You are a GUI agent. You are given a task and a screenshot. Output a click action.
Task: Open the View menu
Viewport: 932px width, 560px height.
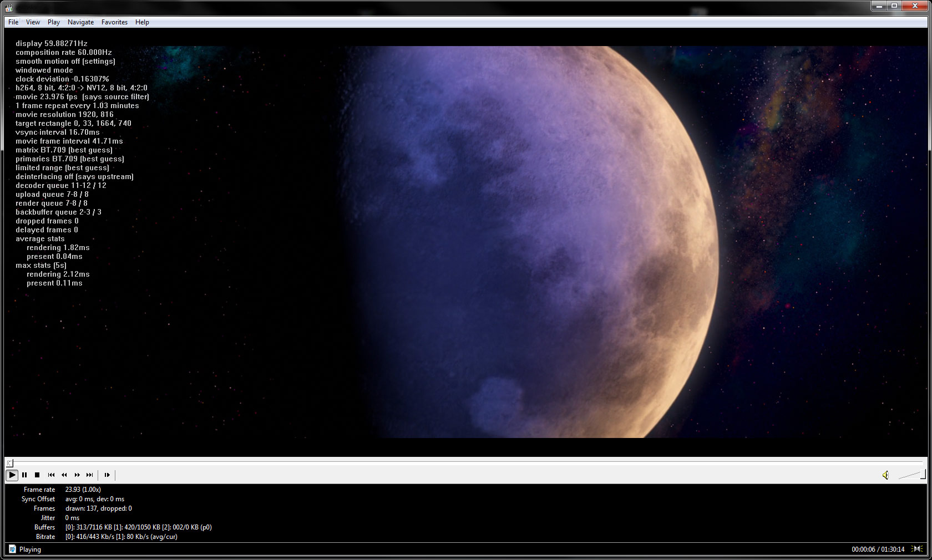click(x=33, y=22)
